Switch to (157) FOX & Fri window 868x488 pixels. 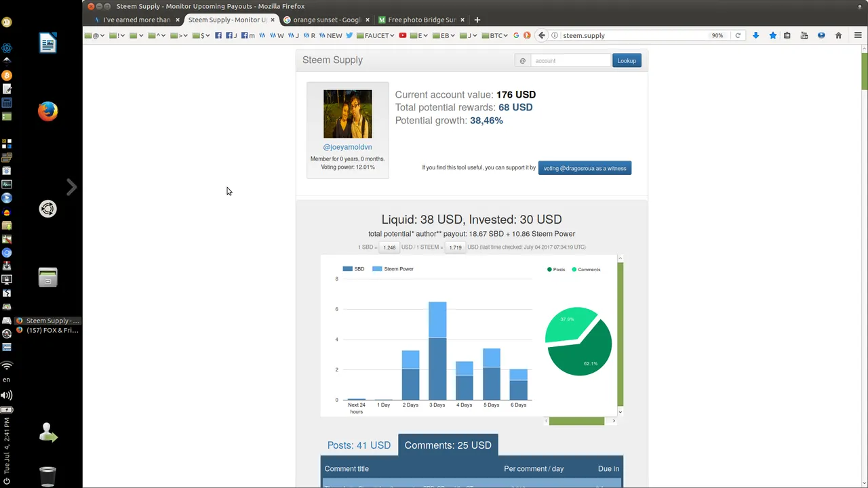(x=47, y=330)
